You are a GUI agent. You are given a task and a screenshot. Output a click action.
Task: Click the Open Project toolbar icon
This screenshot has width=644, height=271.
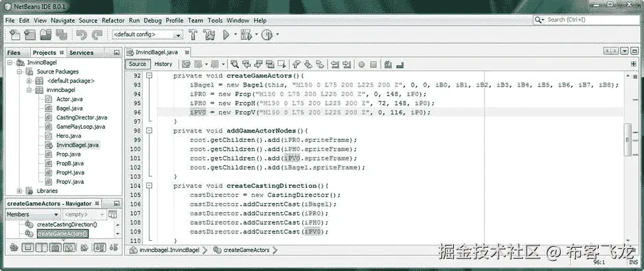[x=45, y=35]
